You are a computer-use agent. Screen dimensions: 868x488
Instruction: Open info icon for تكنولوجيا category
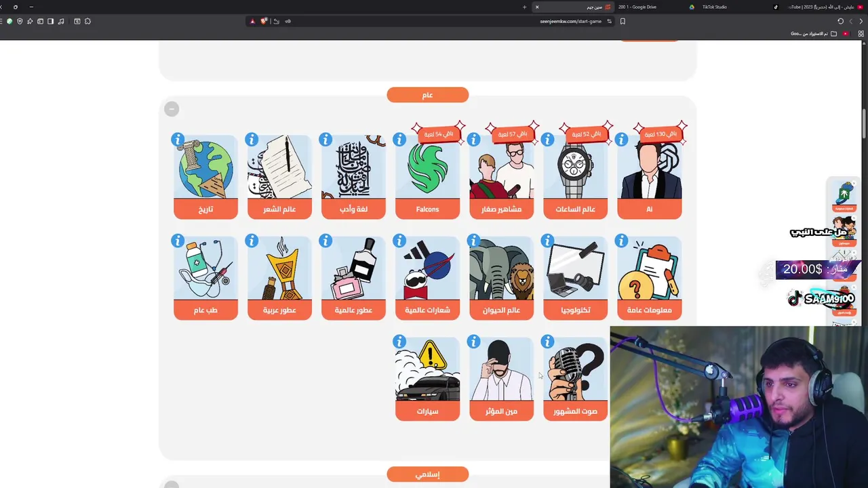tap(547, 241)
